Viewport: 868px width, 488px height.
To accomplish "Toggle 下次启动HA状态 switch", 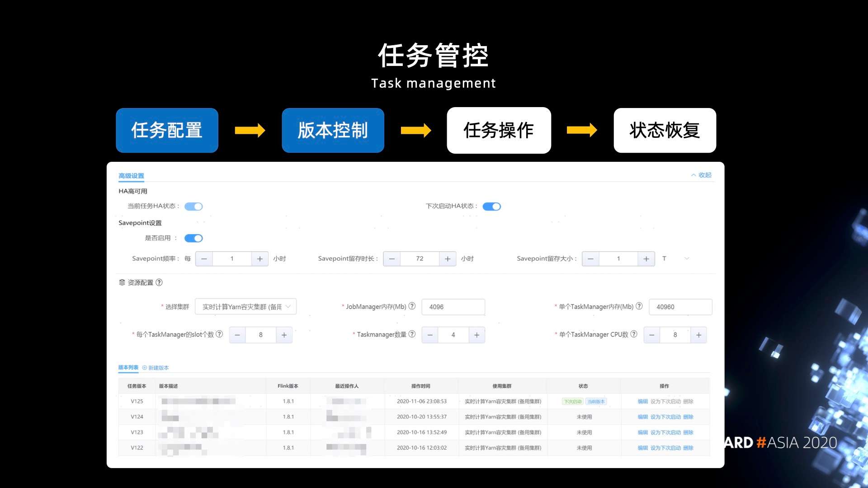I will click(x=491, y=206).
